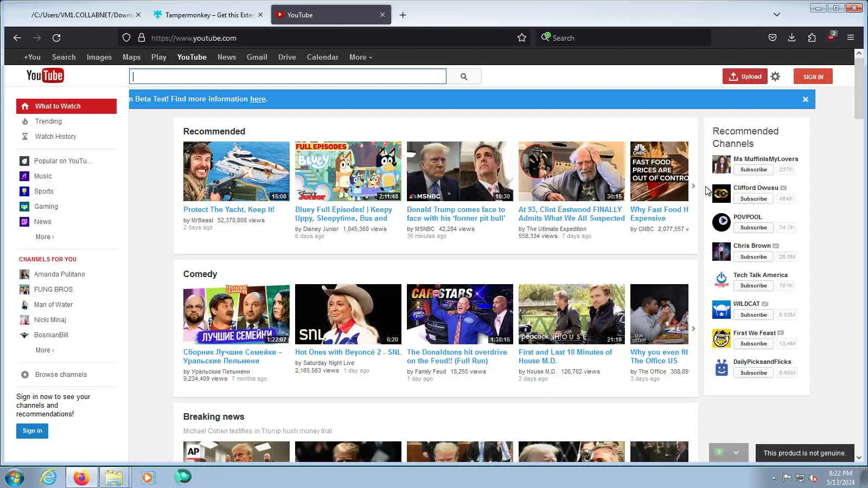
Task: Show next Recommended videos with arrow
Action: 693,186
